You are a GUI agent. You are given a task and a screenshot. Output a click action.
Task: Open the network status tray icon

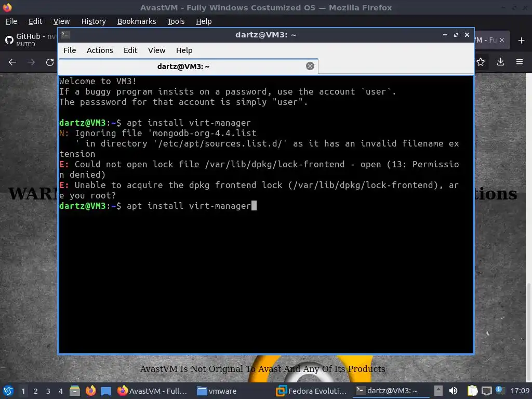(x=486, y=391)
